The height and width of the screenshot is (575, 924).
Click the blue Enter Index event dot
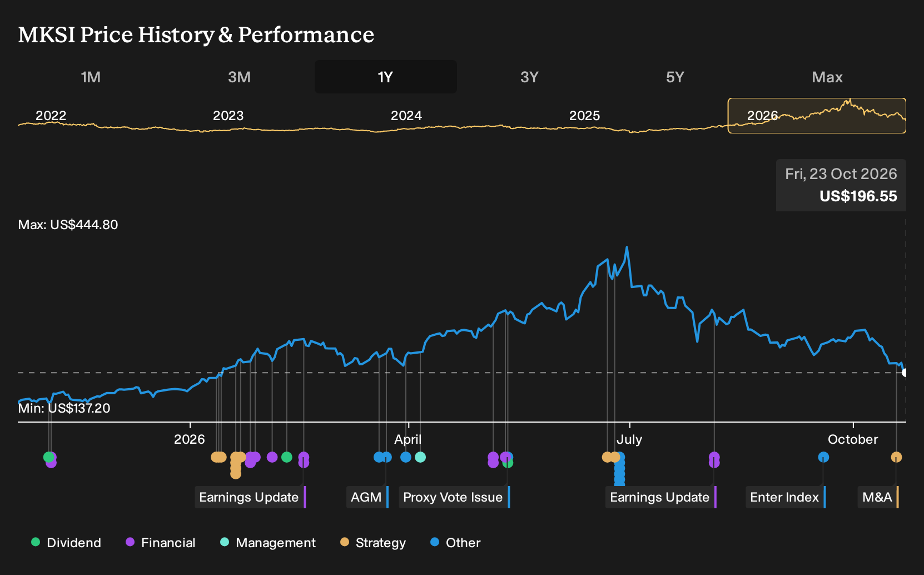(x=823, y=457)
